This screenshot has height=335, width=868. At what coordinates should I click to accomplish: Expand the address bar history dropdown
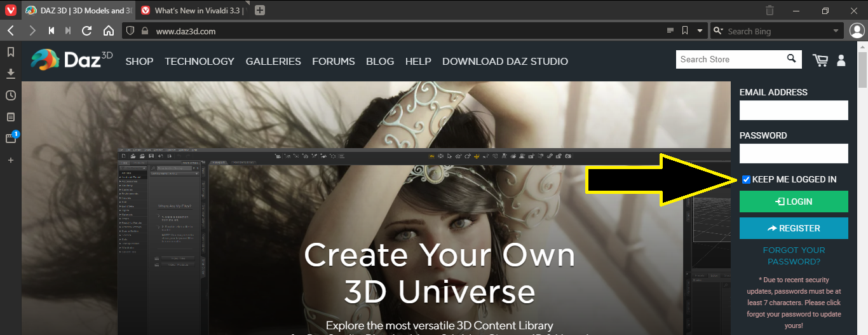700,31
